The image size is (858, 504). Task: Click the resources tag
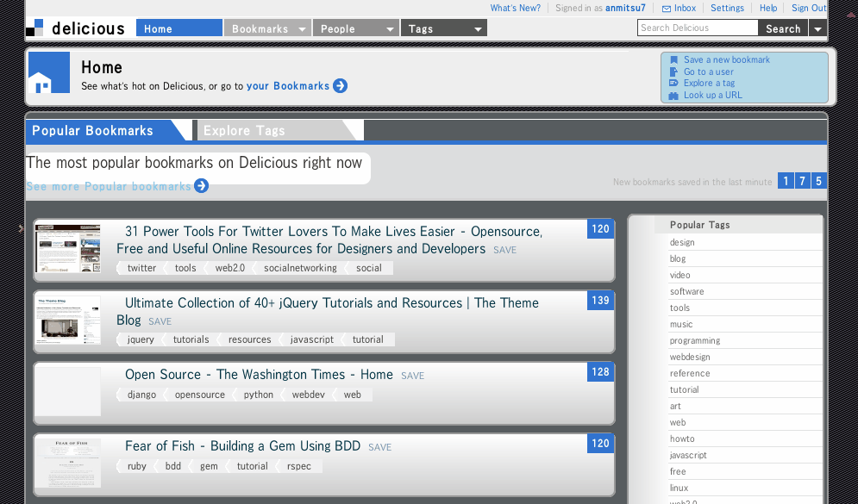point(249,339)
